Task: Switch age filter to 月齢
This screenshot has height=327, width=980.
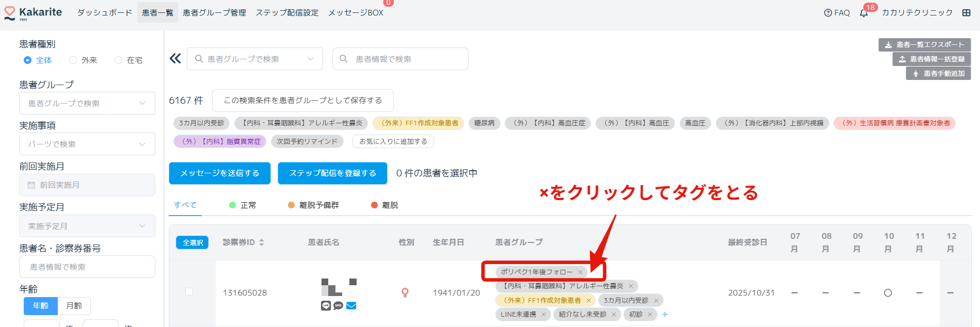Action: (x=74, y=306)
